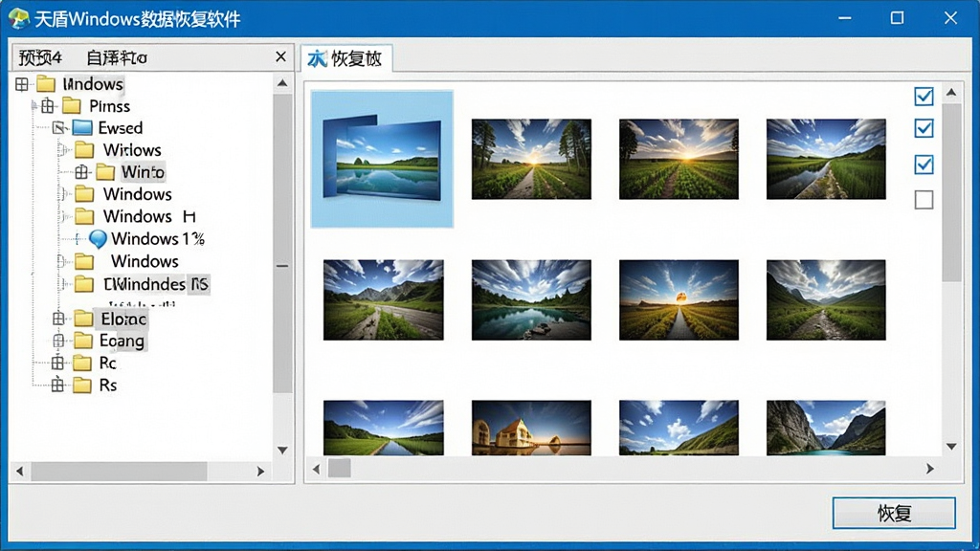Click the thumbnail panel horizontal scrollbar thumb

340,468
